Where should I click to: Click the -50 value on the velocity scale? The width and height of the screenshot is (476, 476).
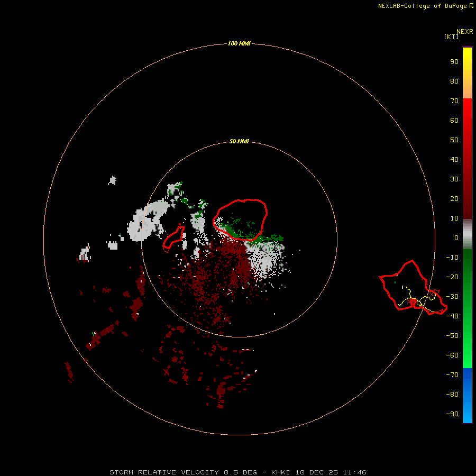(452, 335)
